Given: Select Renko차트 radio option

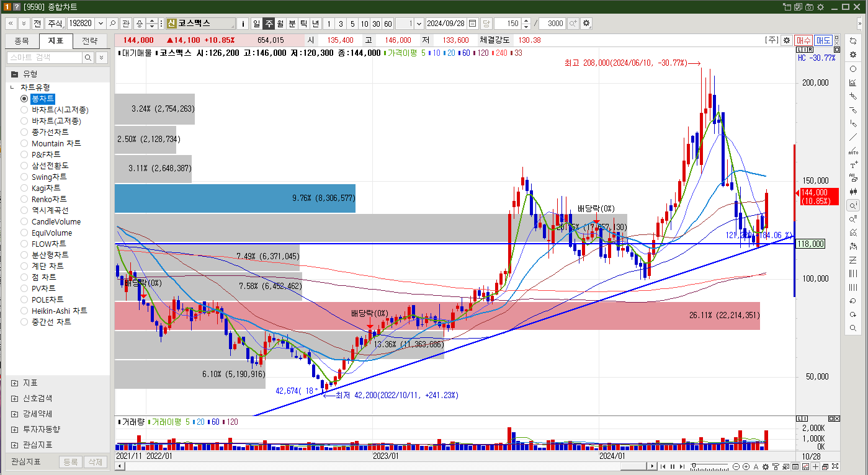Looking at the screenshot, I should coord(24,199).
